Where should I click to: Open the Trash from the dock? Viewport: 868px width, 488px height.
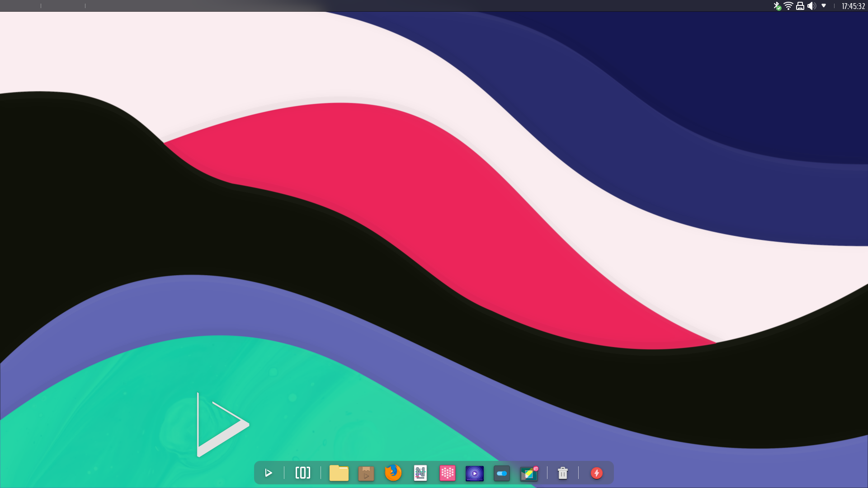coord(562,473)
